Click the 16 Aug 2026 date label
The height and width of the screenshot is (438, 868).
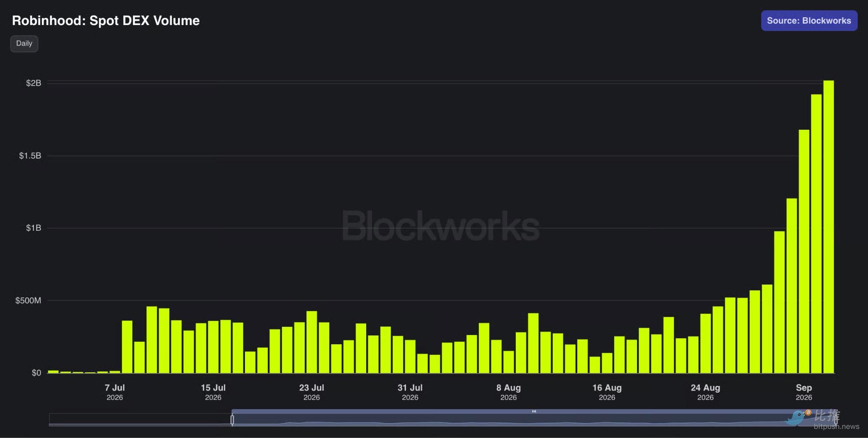pos(607,392)
